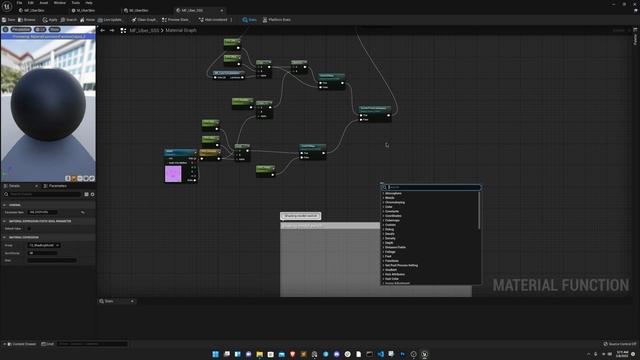Screen dimensions: 640x360
Task: Click the pink texture sample thumbnail
Action: coord(173,174)
